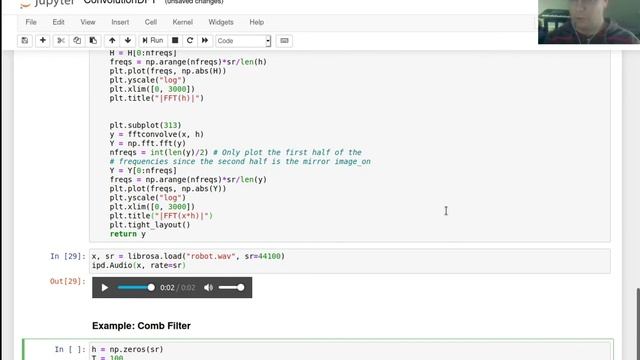Select the In [29] librosa.load cell
The width and height of the screenshot is (640, 360).
coord(350,261)
